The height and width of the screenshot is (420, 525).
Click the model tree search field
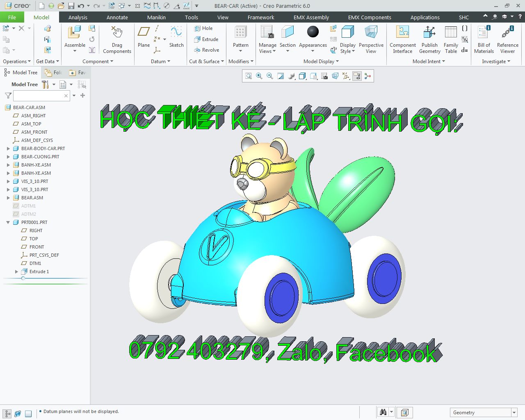point(39,96)
